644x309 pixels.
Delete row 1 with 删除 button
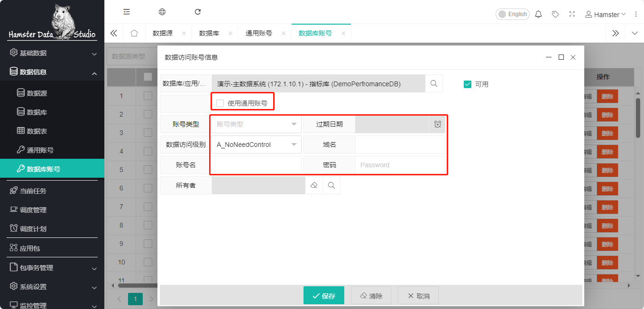607,96
